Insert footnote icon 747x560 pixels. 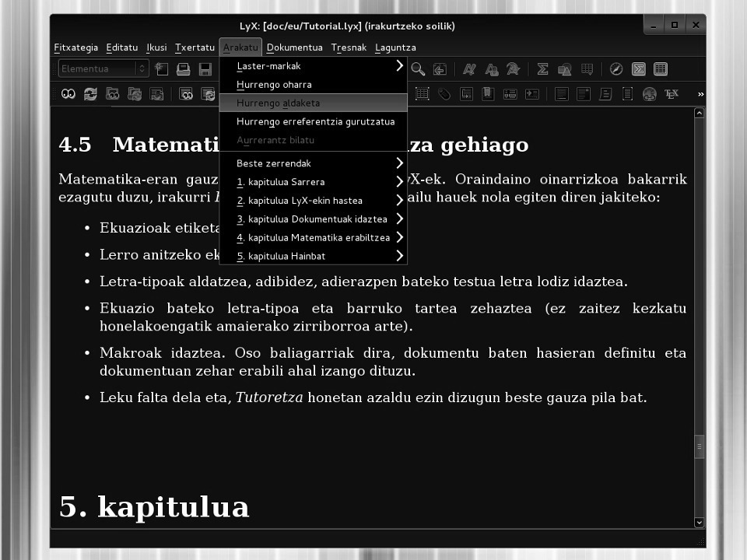click(562, 94)
